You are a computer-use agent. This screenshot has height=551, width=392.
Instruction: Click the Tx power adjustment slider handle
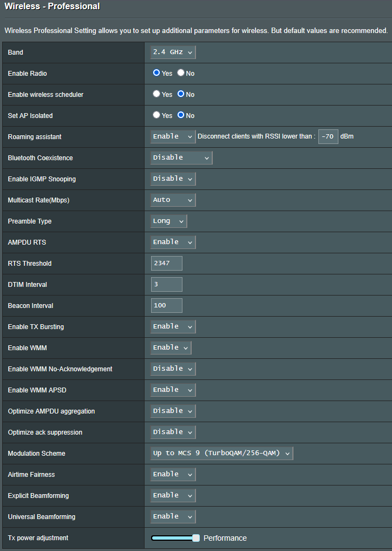pos(196,537)
